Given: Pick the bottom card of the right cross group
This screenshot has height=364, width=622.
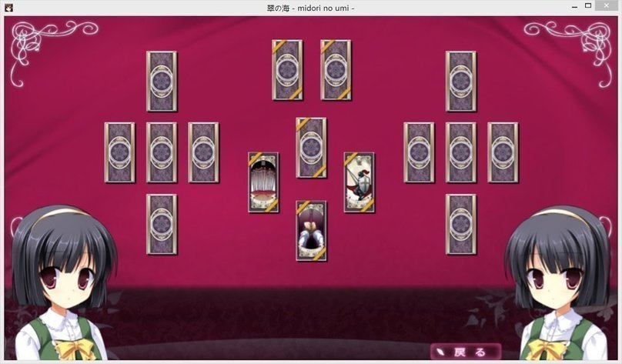Looking at the screenshot, I should pyautogui.click(x=461, y=224).
